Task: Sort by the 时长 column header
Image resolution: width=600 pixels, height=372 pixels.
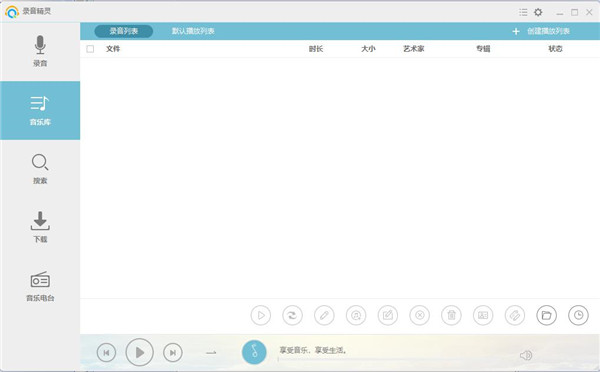Action: (316, 49)
